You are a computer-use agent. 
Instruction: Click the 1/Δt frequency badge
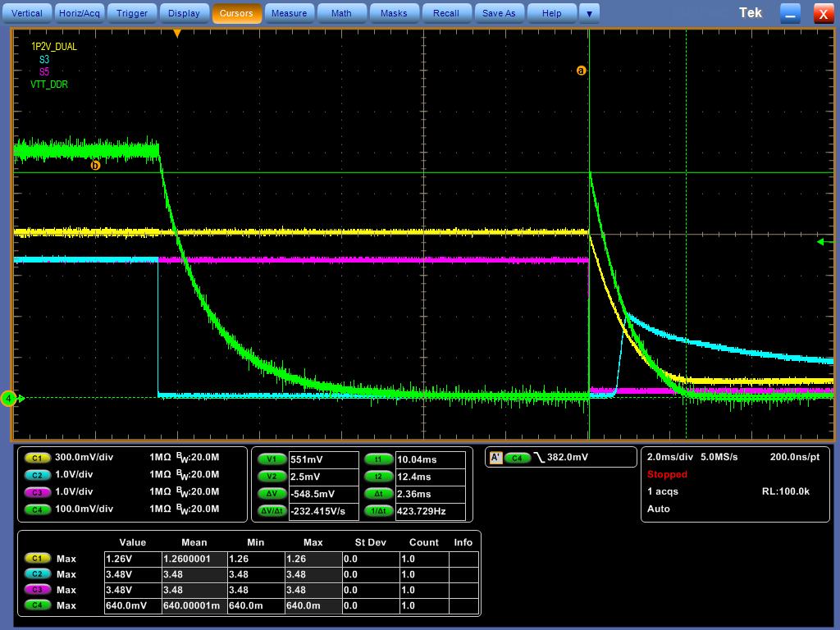click(x=378, y=510)
